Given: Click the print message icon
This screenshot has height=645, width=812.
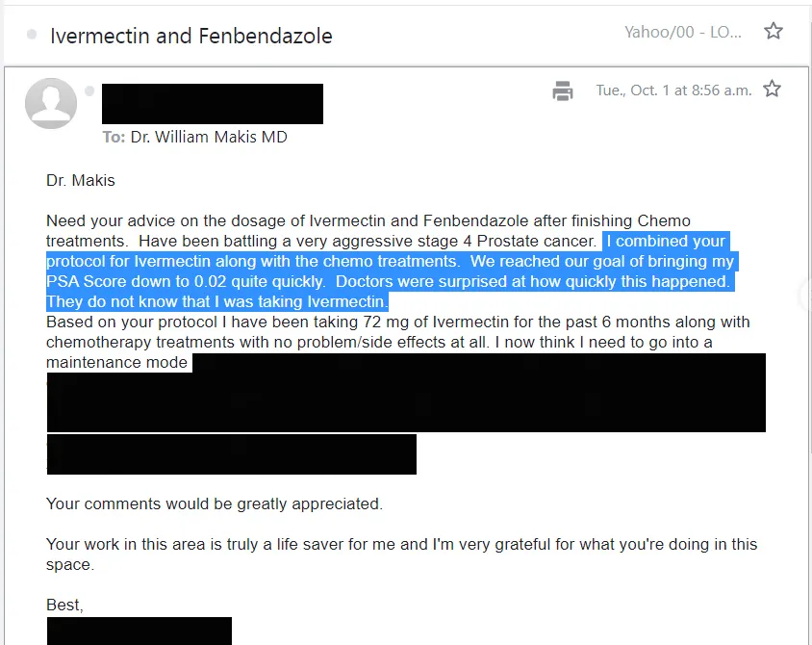Looking at the screenshot, I should [563, 90].
